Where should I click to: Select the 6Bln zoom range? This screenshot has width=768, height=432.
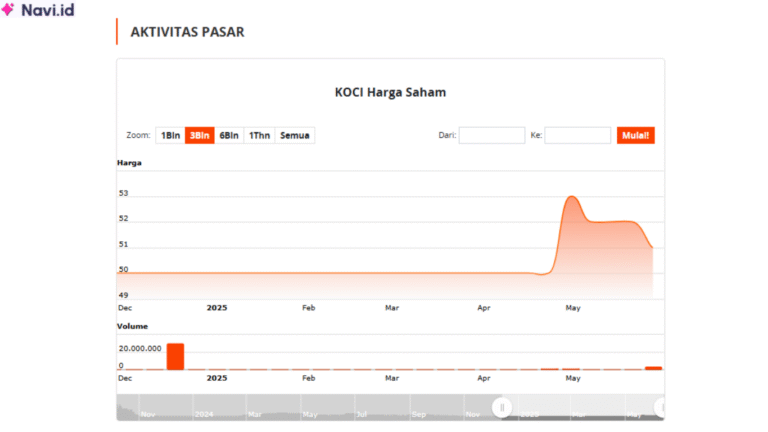229,136
